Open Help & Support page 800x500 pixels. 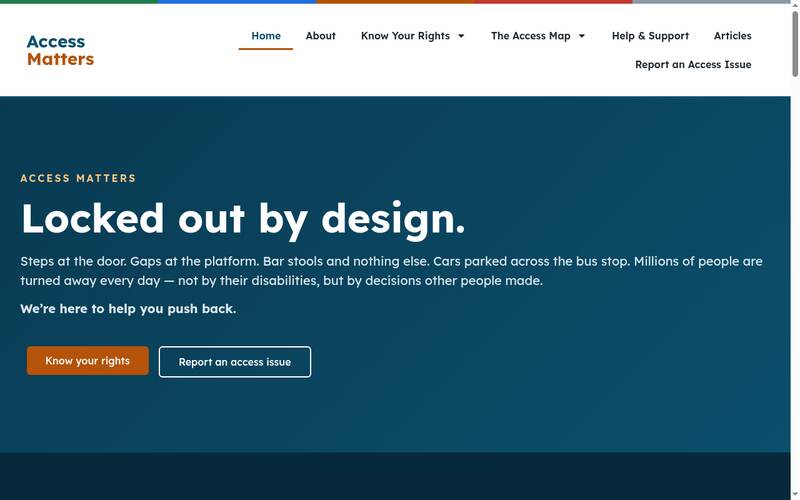coord(650,36)
